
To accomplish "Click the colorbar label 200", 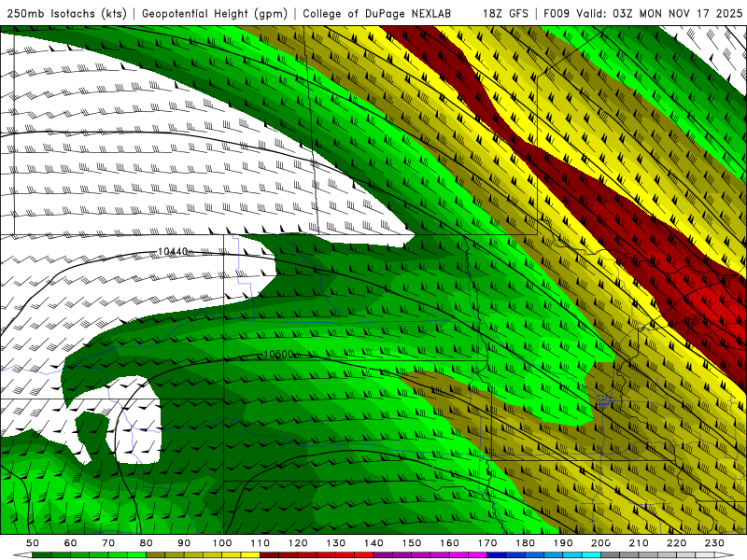I will [x=600, y=543].
